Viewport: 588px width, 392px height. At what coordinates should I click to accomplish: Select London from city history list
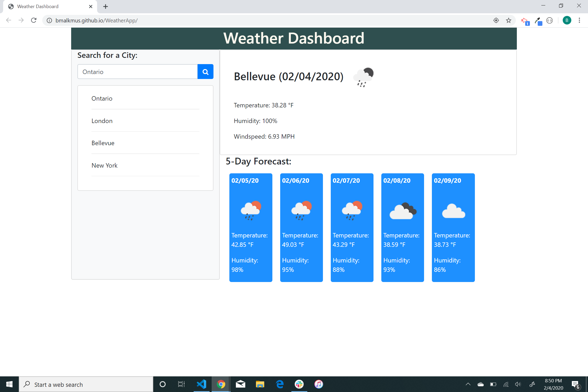(x=102, y=121)
